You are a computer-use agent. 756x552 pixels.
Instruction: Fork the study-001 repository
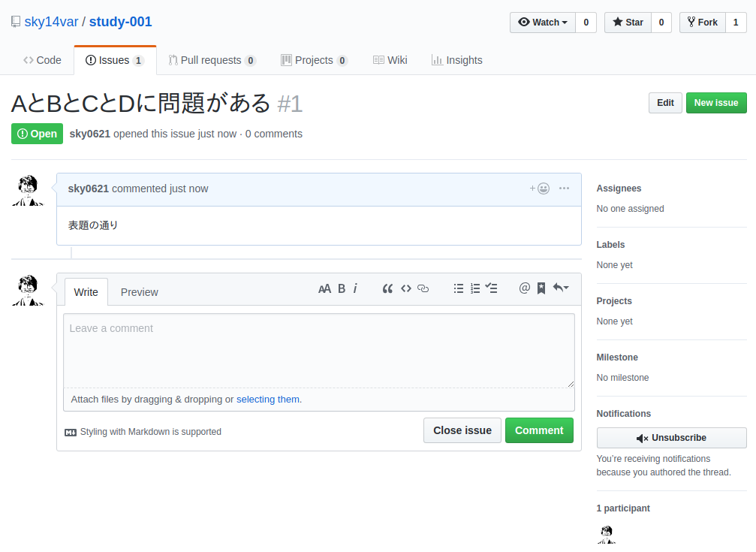[x=703, y=23]
